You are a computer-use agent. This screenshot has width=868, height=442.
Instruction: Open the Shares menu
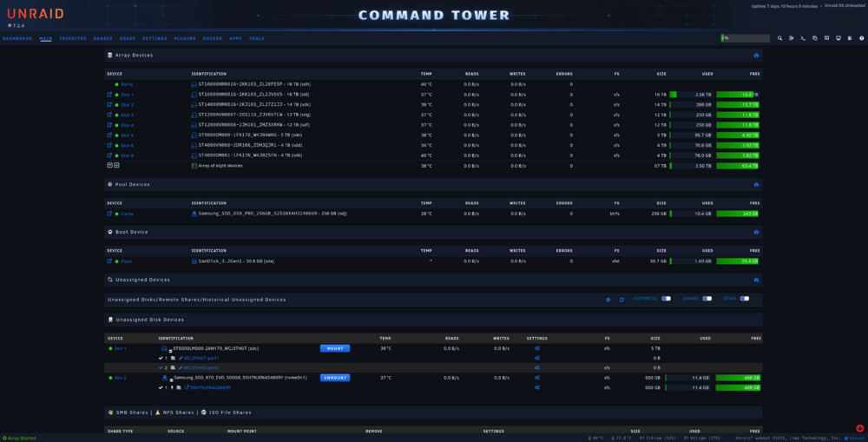tap(103, 39)
